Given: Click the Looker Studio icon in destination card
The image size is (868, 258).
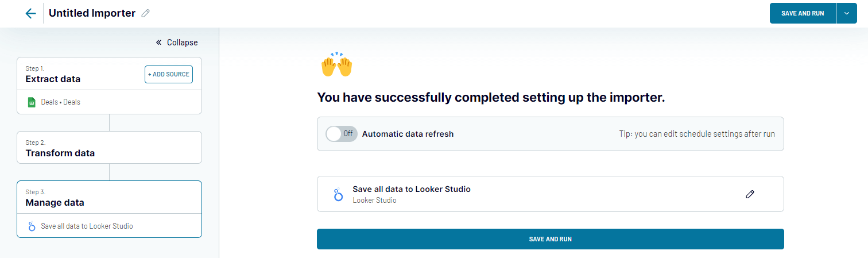Looking at the screenshot, I should tap(338, 194).
